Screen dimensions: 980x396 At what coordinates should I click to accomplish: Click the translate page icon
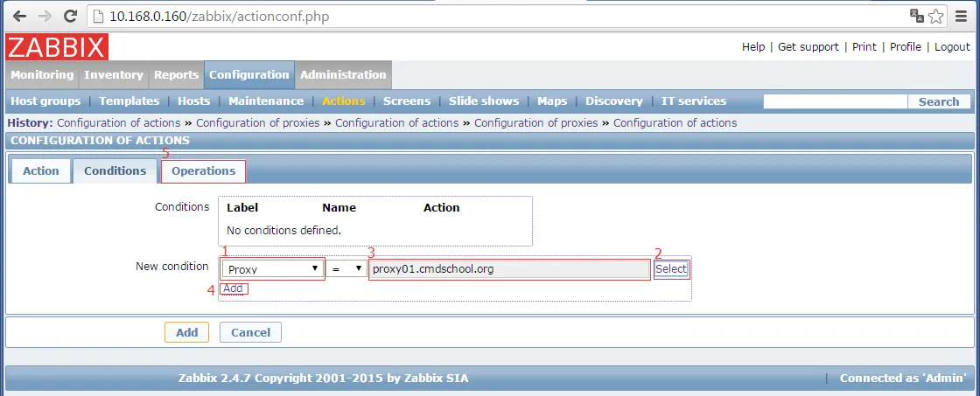[x=916, y=17]
